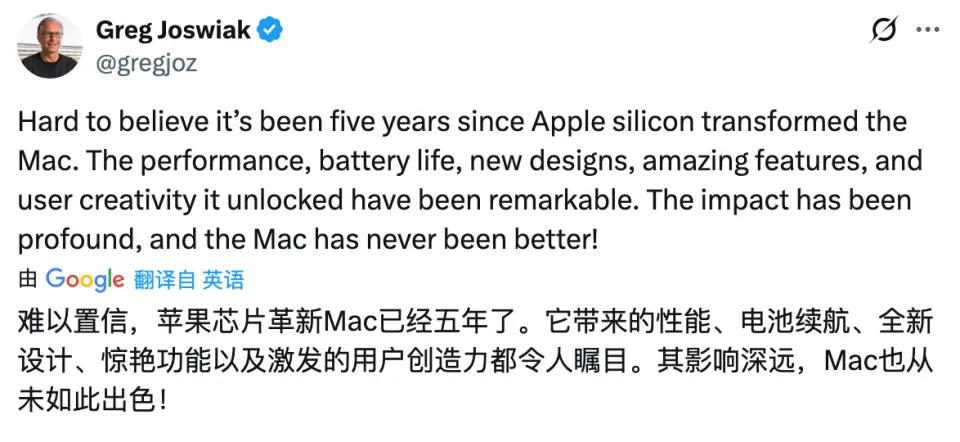This screenshot has width=960, height=442.
Task: Click the "由" character before Google logo
Action: 29,280
